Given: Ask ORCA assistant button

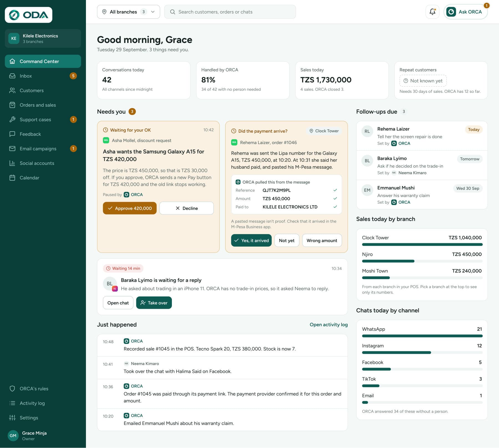Looking at the screenshot, I should click(465, 12).
